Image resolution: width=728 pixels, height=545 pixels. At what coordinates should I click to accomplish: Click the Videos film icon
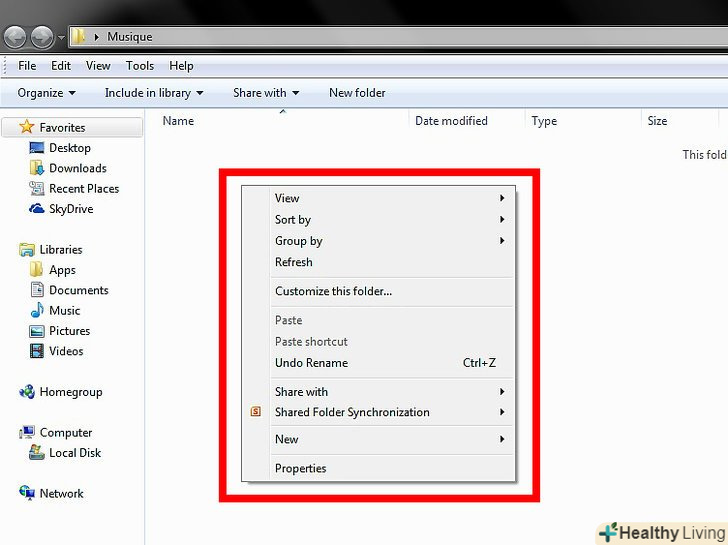37,351
